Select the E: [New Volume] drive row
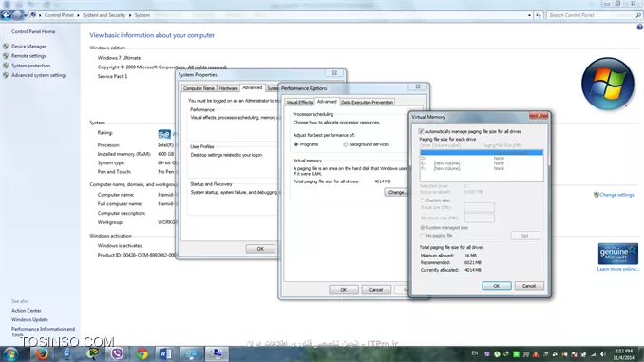Viewport: 644px width, 362px height. coord(482,163)
